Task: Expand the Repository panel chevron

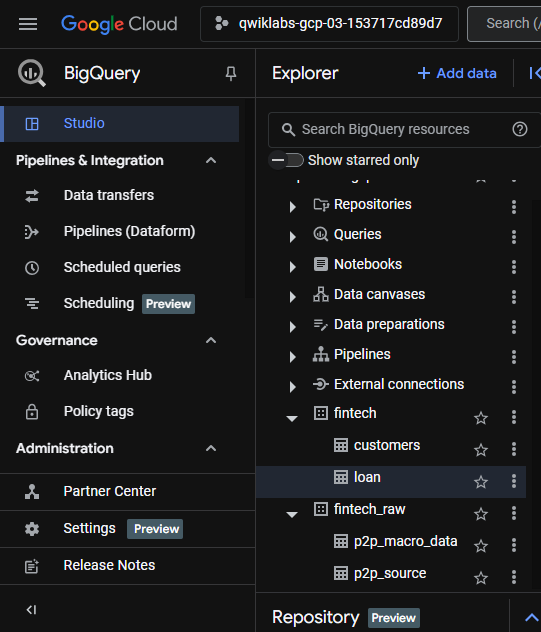Action: point(532,617)
